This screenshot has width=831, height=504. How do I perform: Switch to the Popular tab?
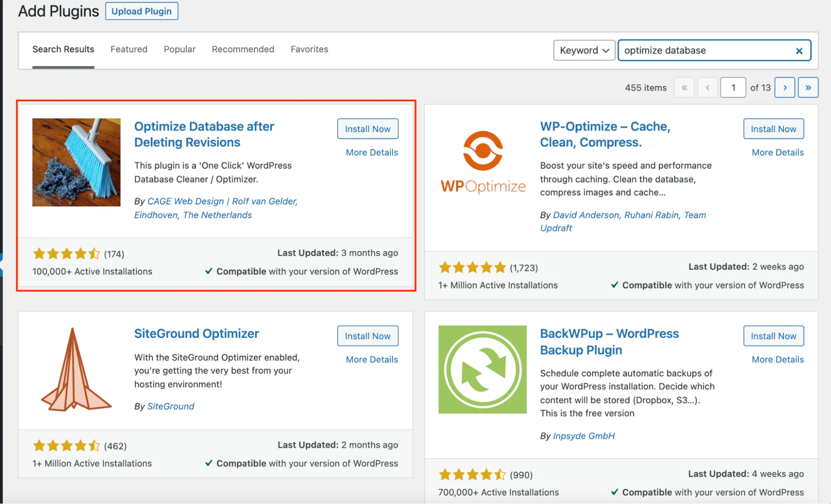pos(180,49)
